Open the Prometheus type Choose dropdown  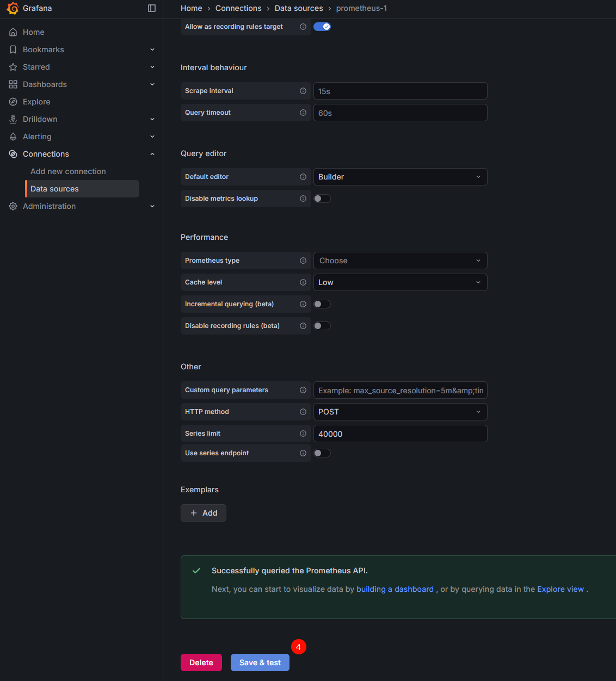pyautogui.click(x=400, y=261)
